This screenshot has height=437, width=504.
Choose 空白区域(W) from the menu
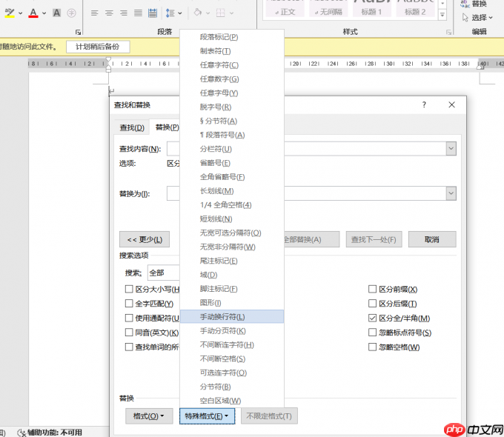pyautogui.click(x=232, y=401)
